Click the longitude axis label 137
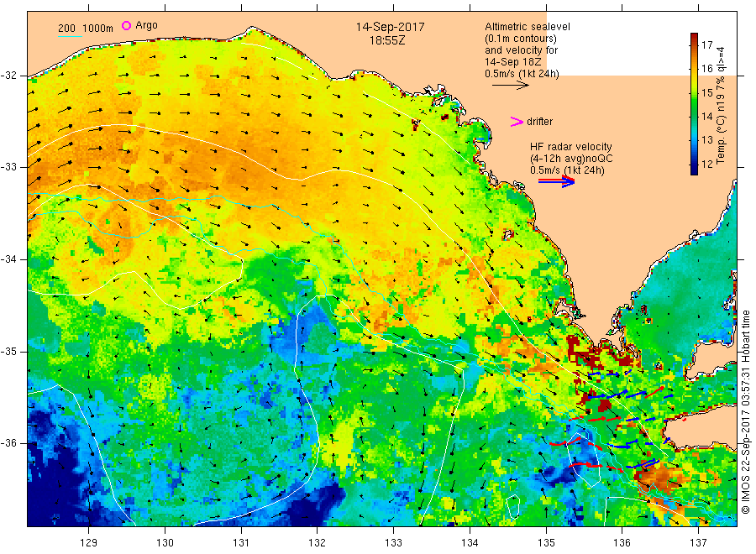The width and height of the screenshot is (756, 554). point(698,543)
